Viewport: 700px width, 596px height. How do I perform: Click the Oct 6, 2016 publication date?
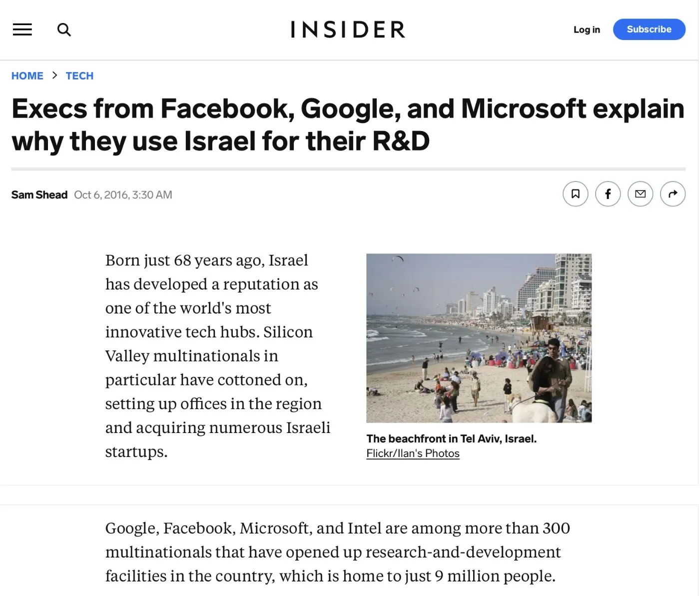pyautogui.click(x=123, y=195)
